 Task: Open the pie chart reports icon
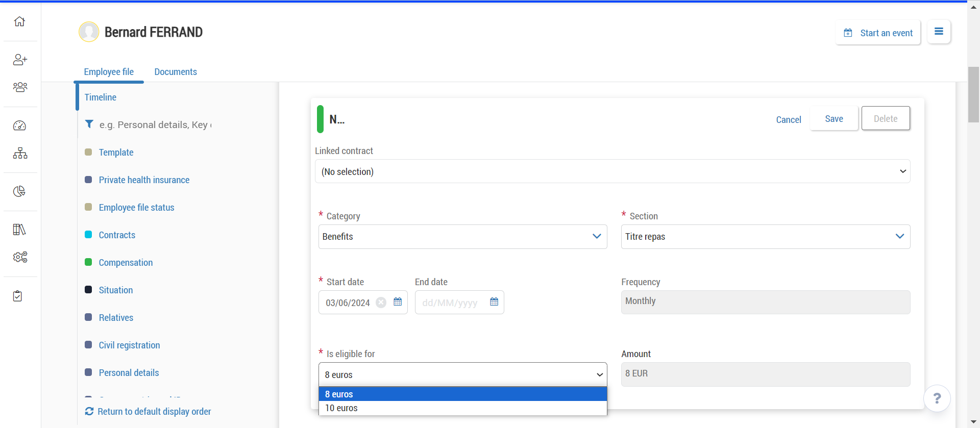pyautogui.click(x=19, y=191)
